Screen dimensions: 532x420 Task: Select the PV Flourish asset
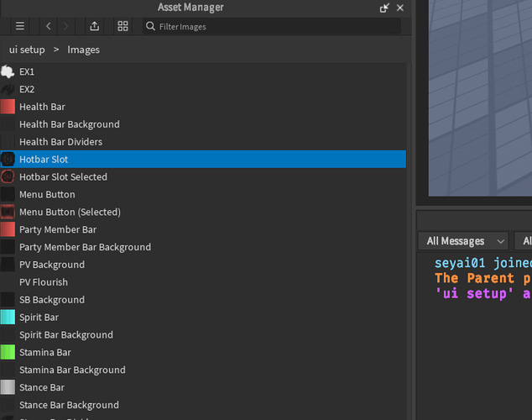[x=44, y=282]
